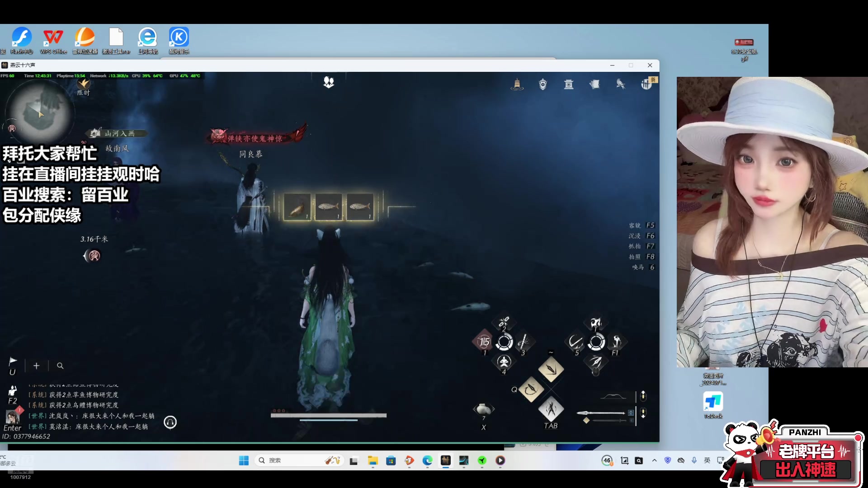Click the taskbar 搜索 search box
This screenshot has height=488, width=868.
(299, 460)
